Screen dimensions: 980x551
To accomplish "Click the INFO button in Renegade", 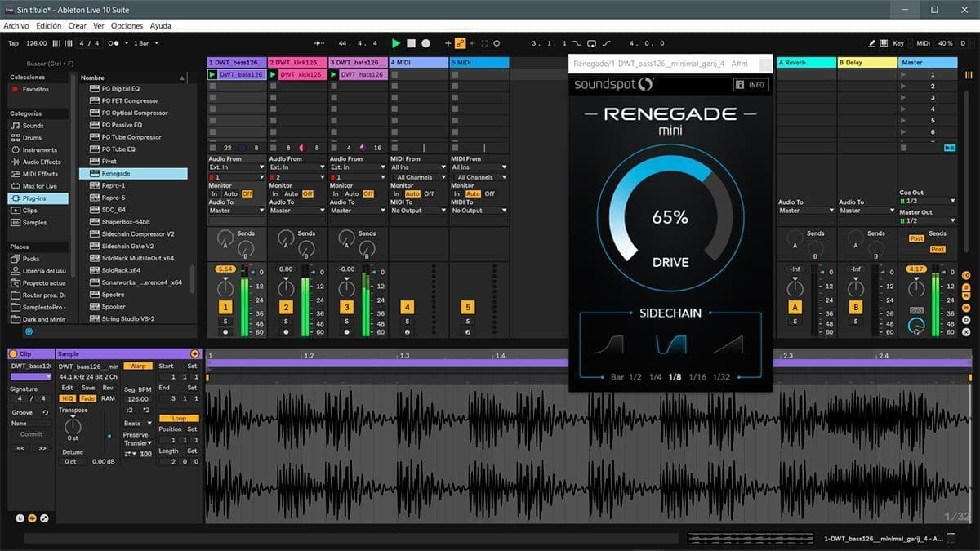I will click(x=750, y=84).
